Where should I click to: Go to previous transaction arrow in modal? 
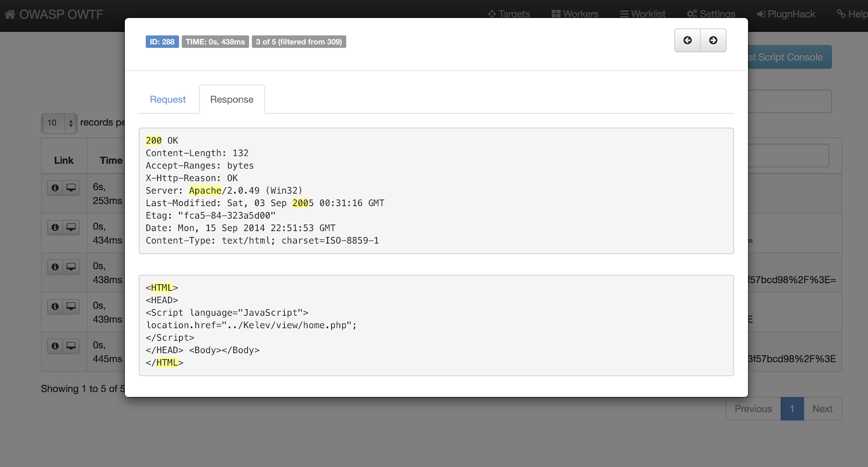(x=687, y=41)
